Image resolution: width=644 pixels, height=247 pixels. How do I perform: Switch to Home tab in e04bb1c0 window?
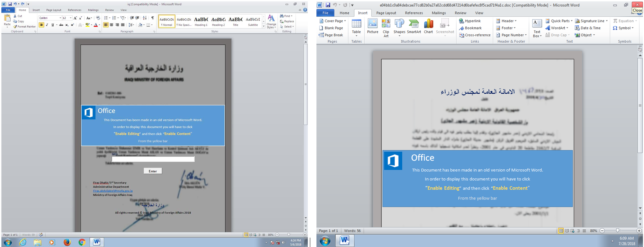pos(345,13)
